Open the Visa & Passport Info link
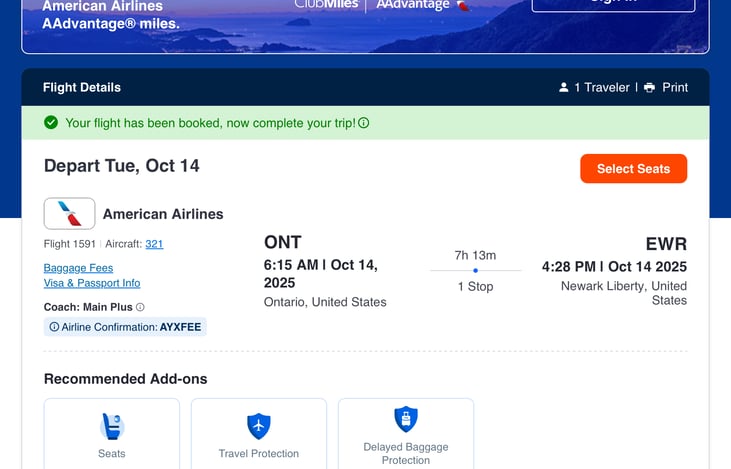Image resolution: width=731 pixels, height=469 pixels. [92, 283]
